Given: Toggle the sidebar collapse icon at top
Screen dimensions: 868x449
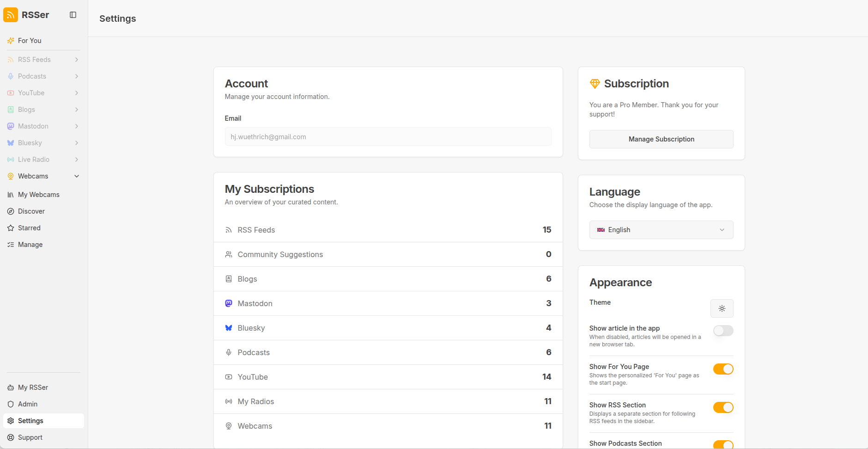Looking at the screenshot, I should coord(73,14).
